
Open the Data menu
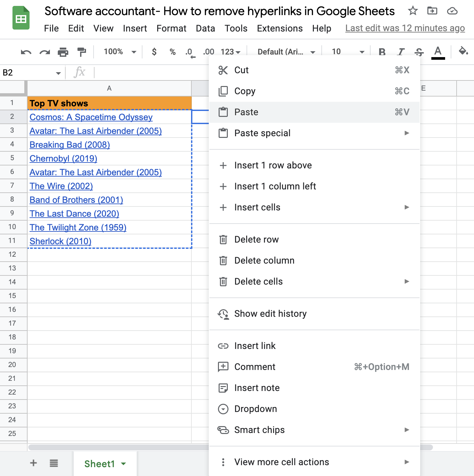point(205,29)
